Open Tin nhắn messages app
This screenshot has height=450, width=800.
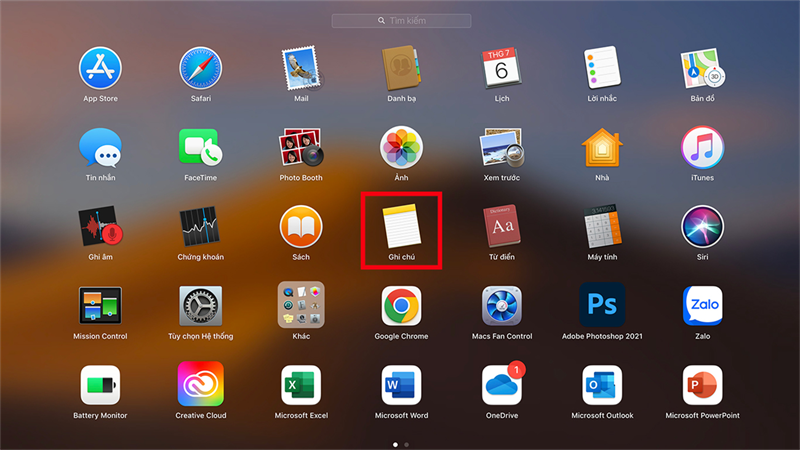[100, 147]
